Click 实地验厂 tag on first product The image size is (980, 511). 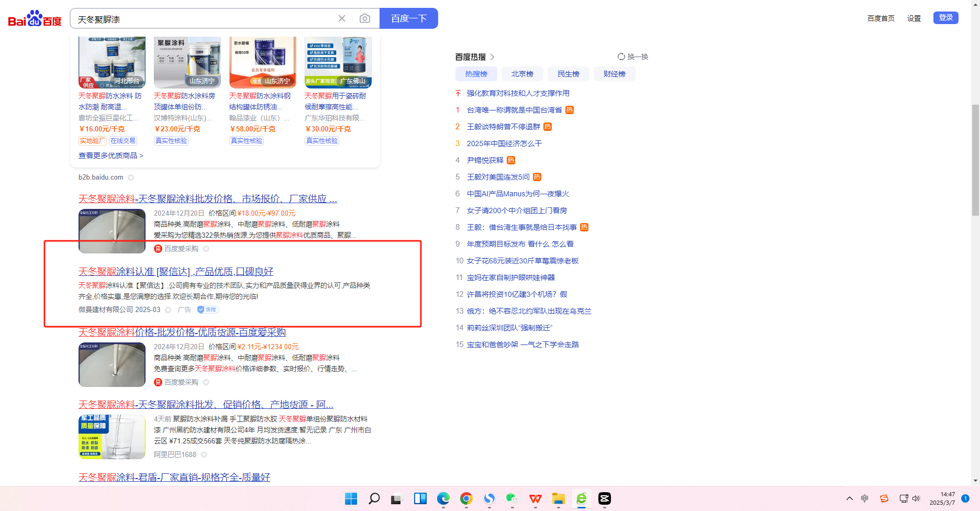coord(93,141)
